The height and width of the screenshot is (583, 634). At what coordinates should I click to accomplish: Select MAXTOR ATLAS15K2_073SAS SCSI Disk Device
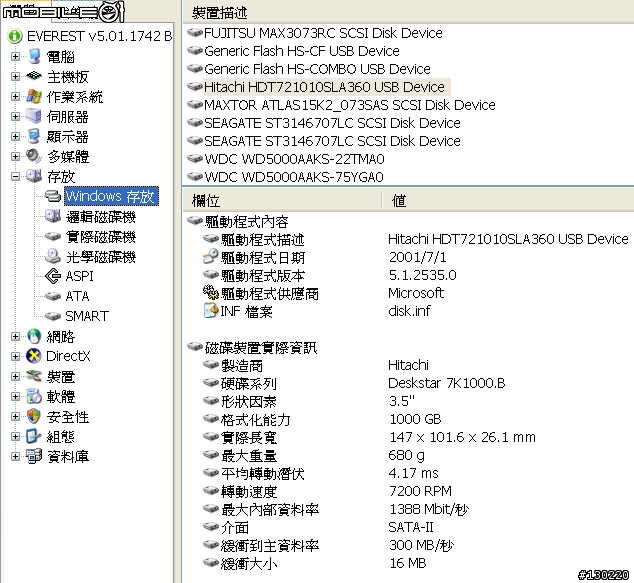coord(350,105)
